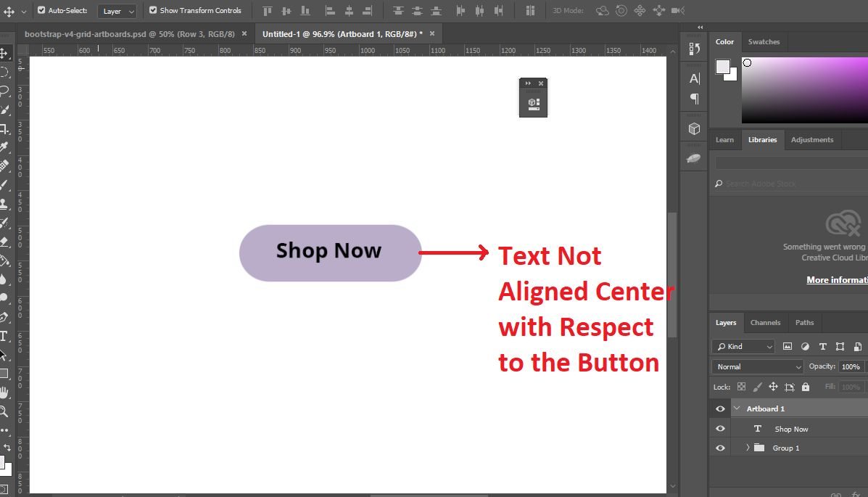Click Distribute horizontal centers icon
Image resolution: width=868 pixels, height=497 pixels.
[479, 11]
